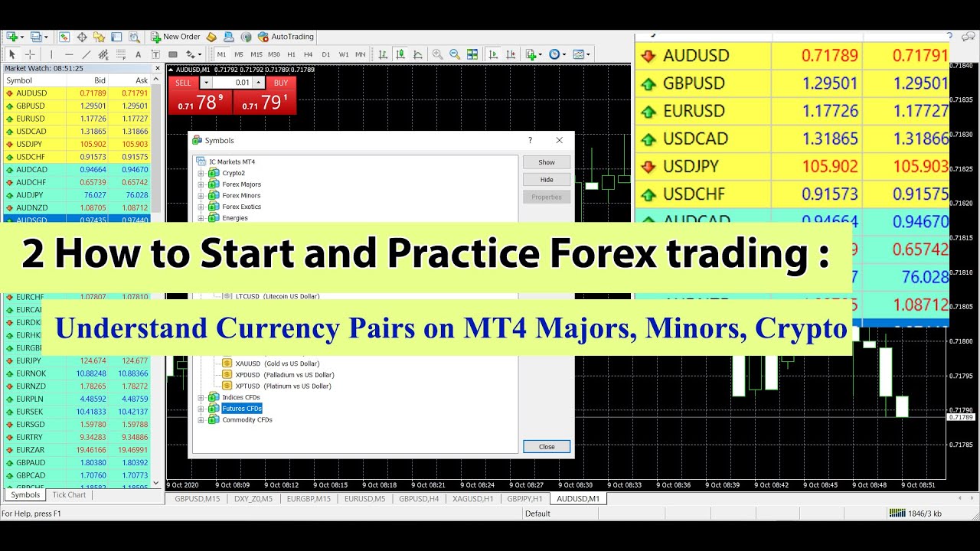Open the Data Window crosshair-circle icon

(82, 37)
